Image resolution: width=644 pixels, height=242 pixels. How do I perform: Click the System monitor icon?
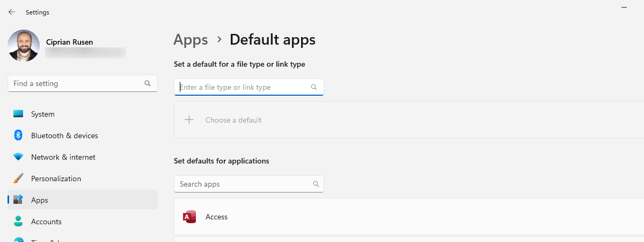18,114
